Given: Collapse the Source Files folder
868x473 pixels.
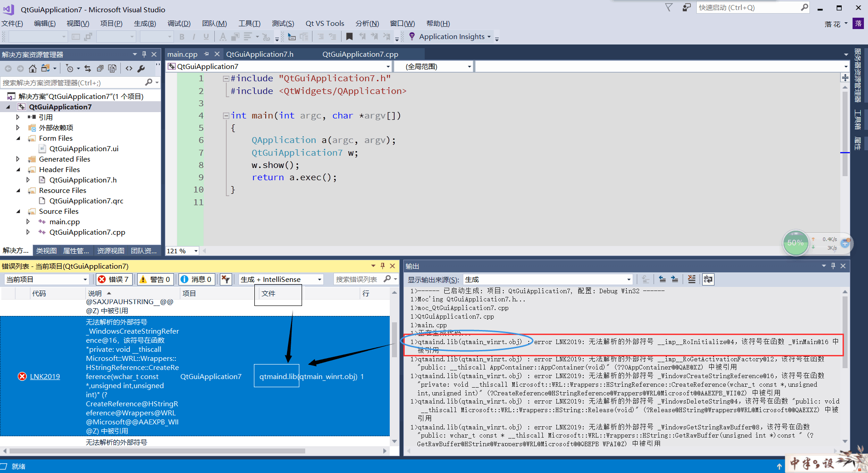Looking at the screenshot, I should point(18,211).
